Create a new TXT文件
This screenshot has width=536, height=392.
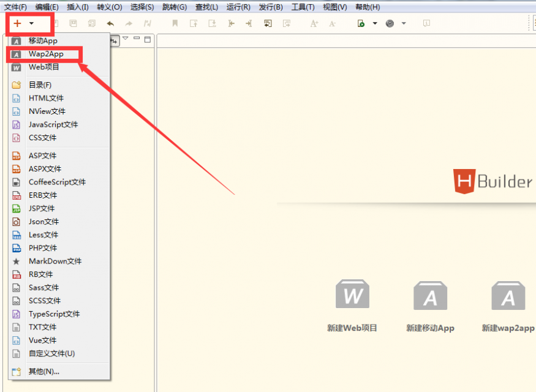[x=59, y=328]
